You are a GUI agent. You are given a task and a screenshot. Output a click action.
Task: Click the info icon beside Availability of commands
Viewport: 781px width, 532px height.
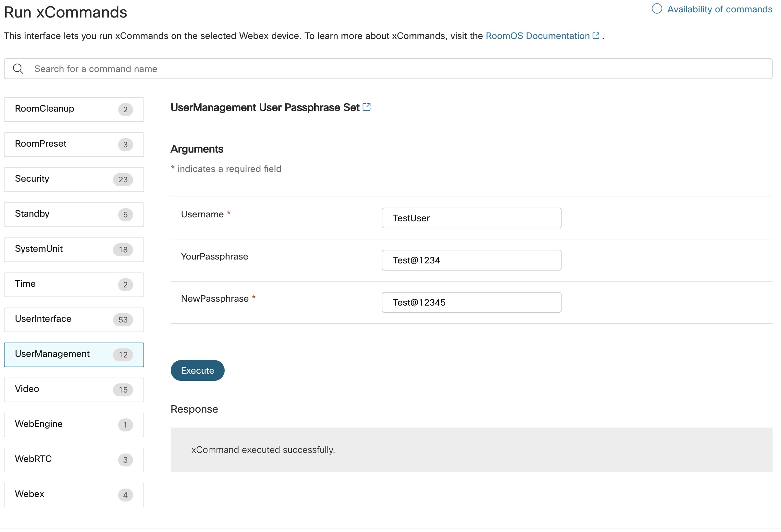pyautogui.click(x=656, y=9)
